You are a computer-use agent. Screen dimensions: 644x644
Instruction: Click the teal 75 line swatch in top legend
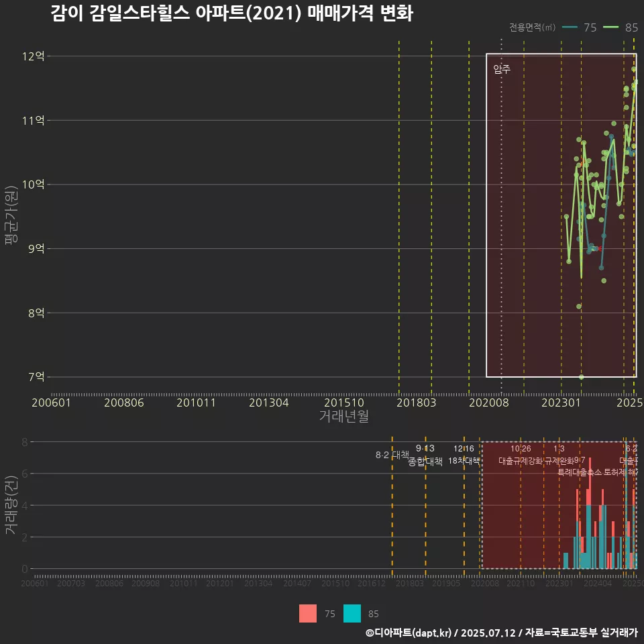click(x=570, y=28)
